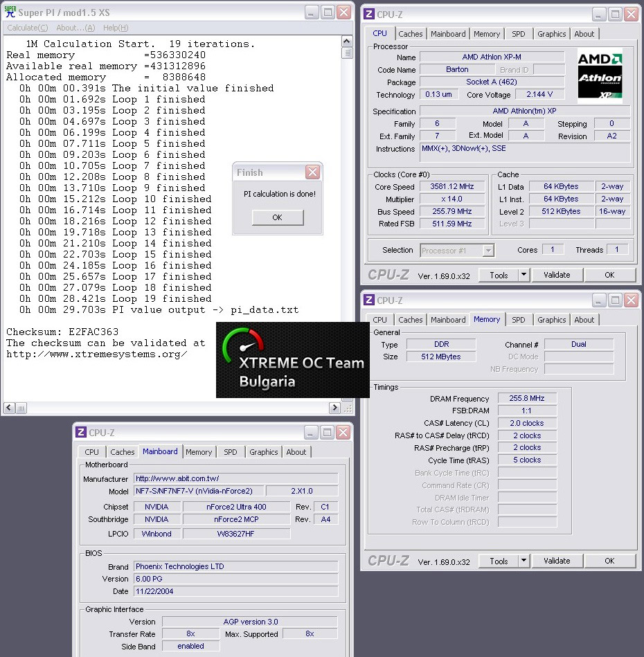
Task: Click the Tools button in Memory CPU-Z window
Action: click(x=499, y=561)
